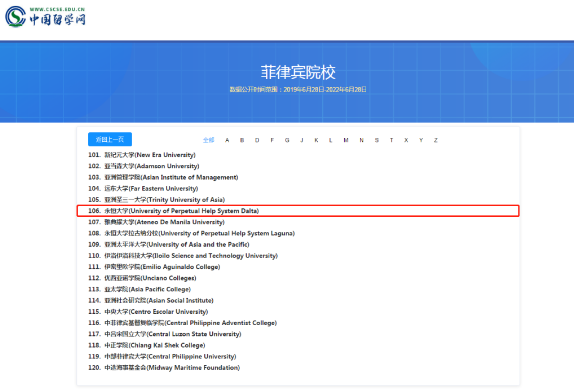Open entry 119 Central Philippine University
This screenshot has width=574, height=389.
coord(162,356)
